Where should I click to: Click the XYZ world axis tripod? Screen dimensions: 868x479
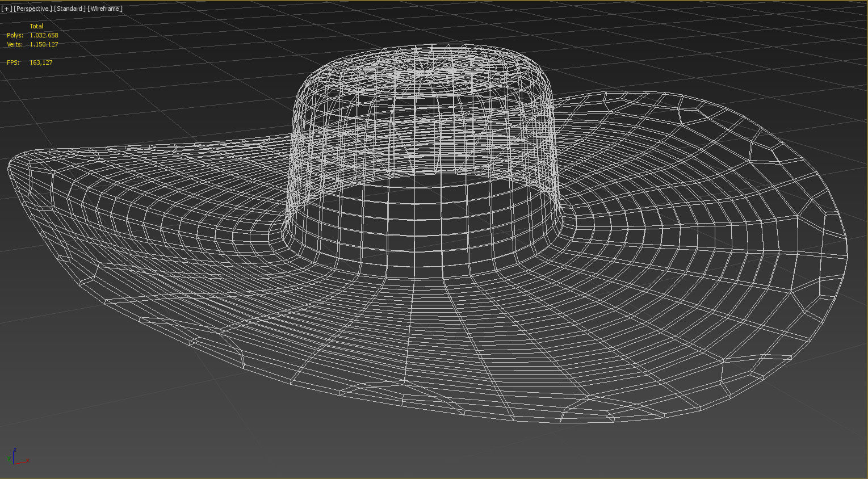pyautogui.click(x=17, y=456)
